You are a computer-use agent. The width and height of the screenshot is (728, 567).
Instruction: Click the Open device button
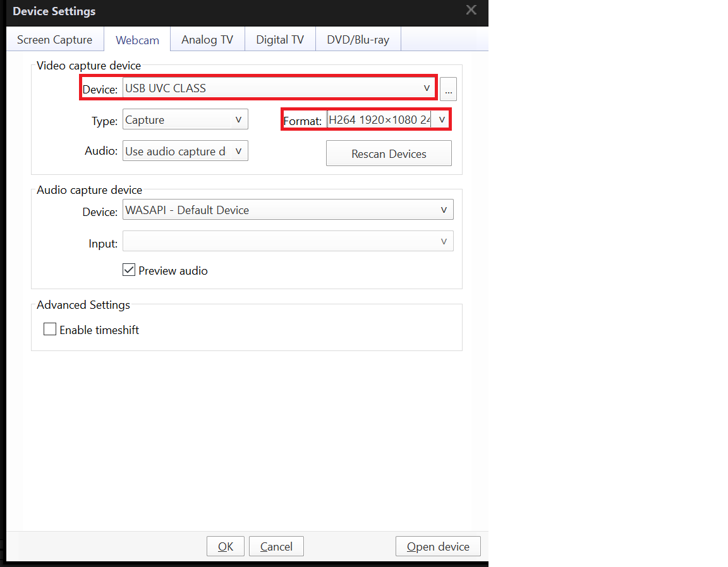[438, 546]
